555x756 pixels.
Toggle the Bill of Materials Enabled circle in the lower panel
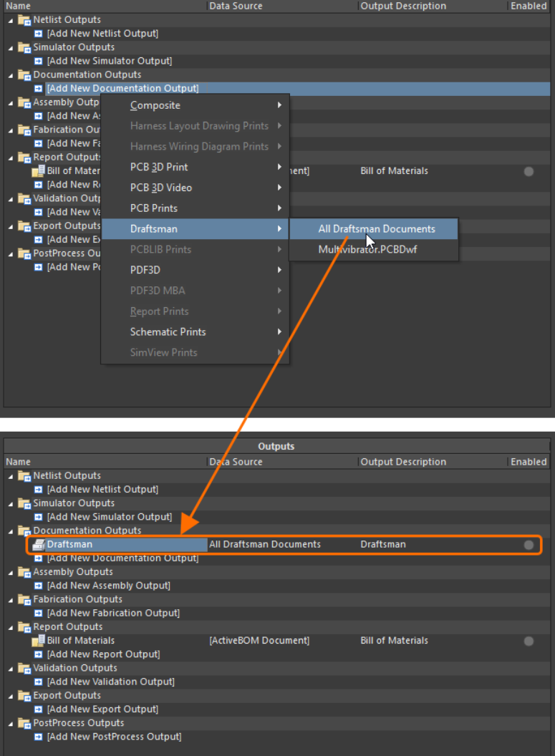click(x=529, y=641)
